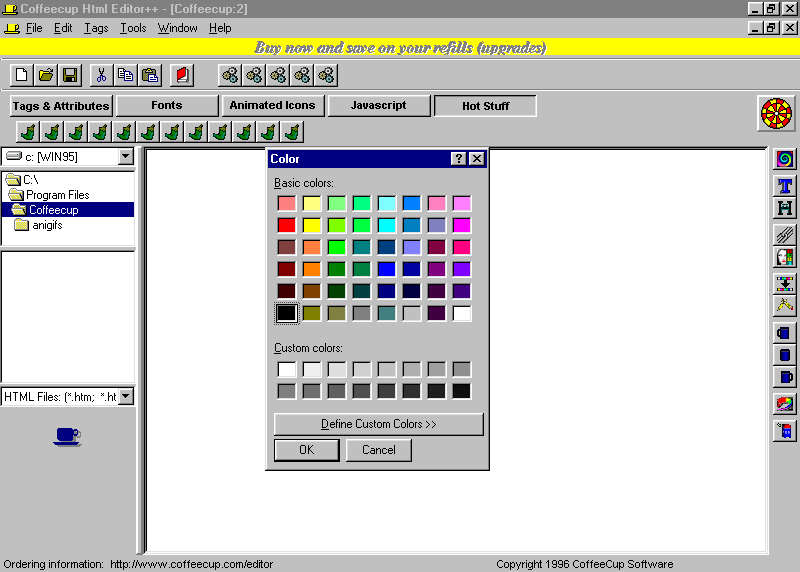Viewport: 800px width, 572px height.
Task: Select the first white custom color slot
Action: click(286, 369)
